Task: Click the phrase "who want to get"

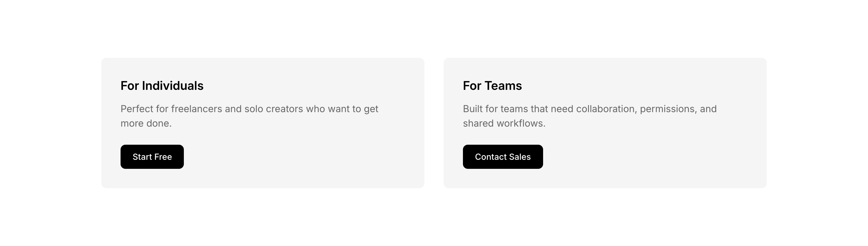Action: (342, 109)
